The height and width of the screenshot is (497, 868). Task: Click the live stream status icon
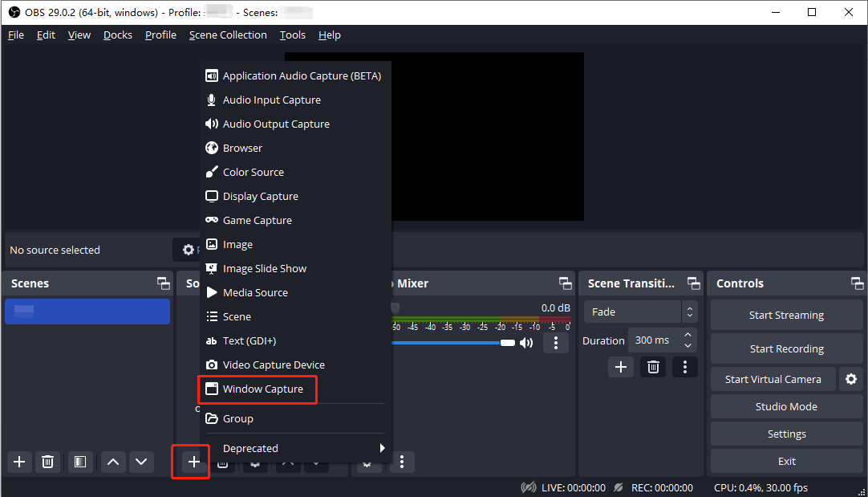tap(529, 487)
